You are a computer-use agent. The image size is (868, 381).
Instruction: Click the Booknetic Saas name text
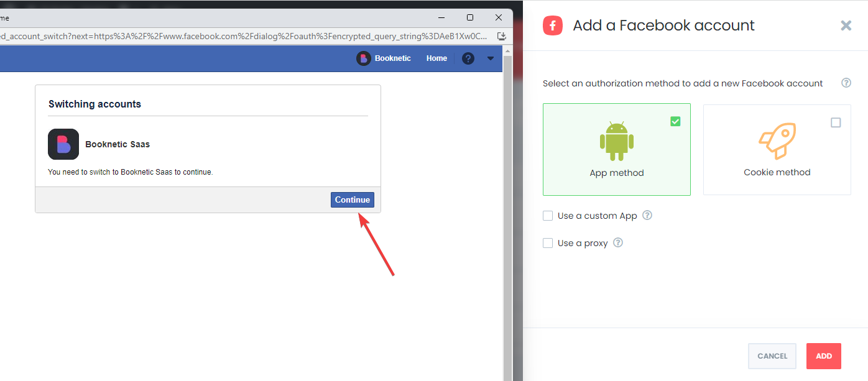[118, 144]
